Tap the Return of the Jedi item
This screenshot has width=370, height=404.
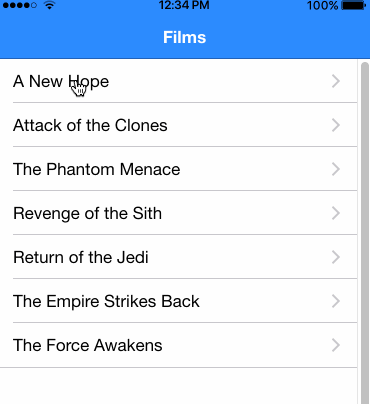[178, 257]
